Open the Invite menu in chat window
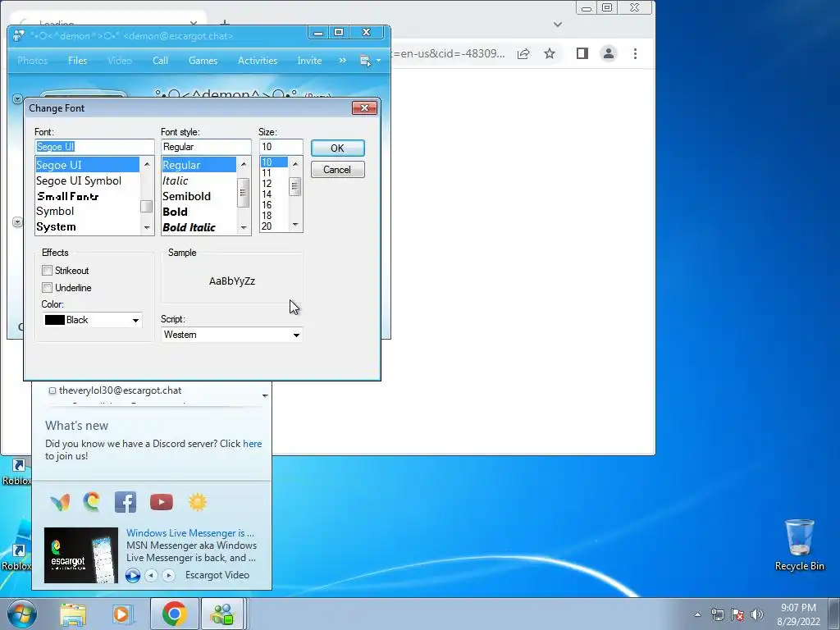Screen dimensions: 840x630 click(x=309, y=61)
